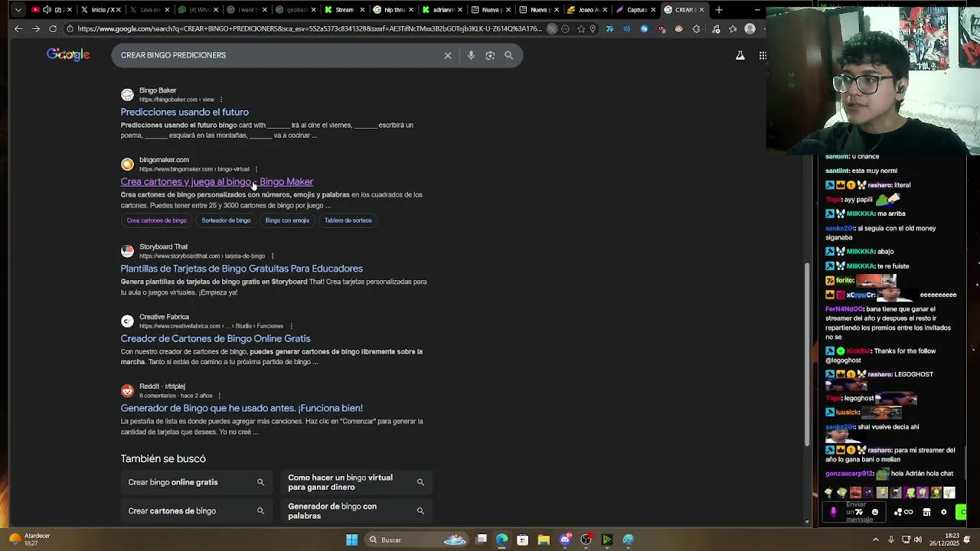
Task: Open the chat channel points bubbles icon
Action: (x=899, y=512)
